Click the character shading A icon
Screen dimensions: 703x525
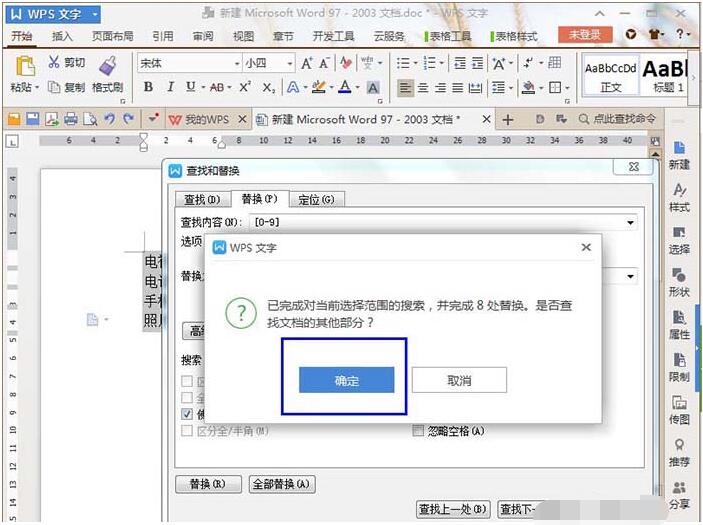pyautogui.click(x=373, y=87)
